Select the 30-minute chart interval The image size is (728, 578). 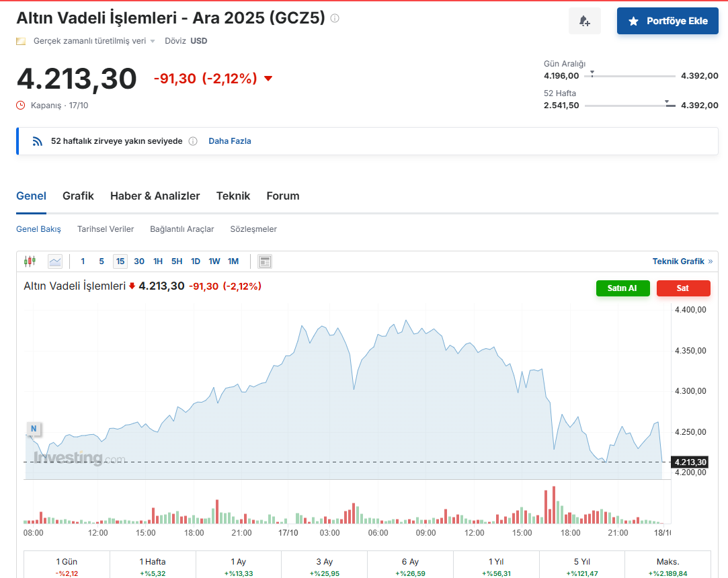139,261
